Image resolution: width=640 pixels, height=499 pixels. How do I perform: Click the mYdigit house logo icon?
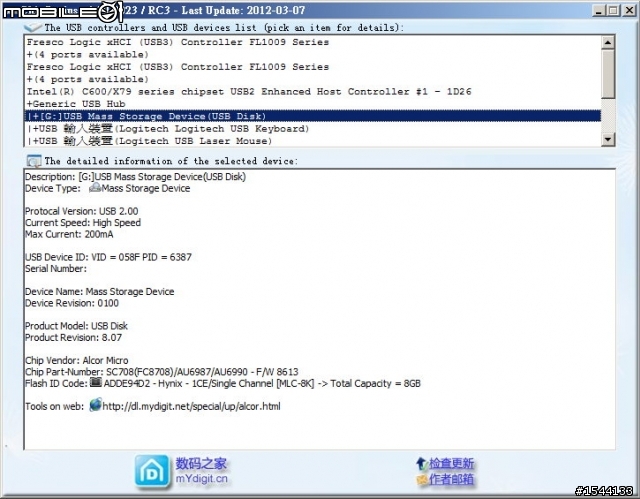pyautogui.click(x=152, y=471)
